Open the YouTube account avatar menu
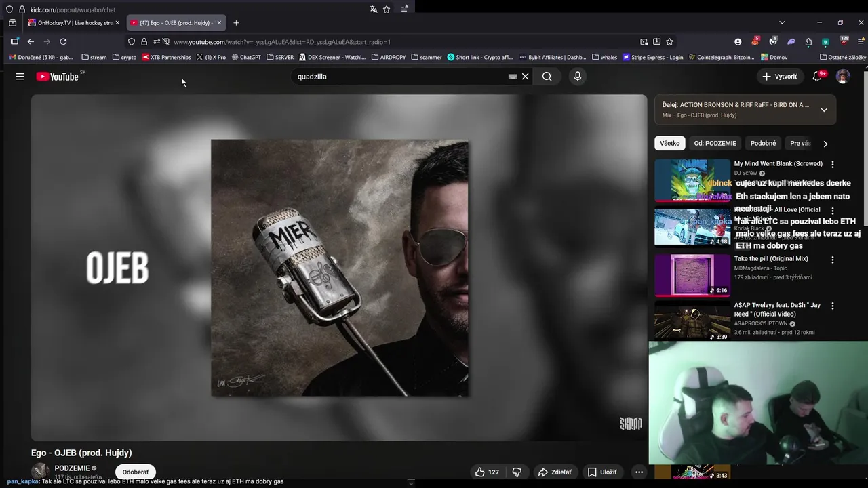 click(843, 77)
